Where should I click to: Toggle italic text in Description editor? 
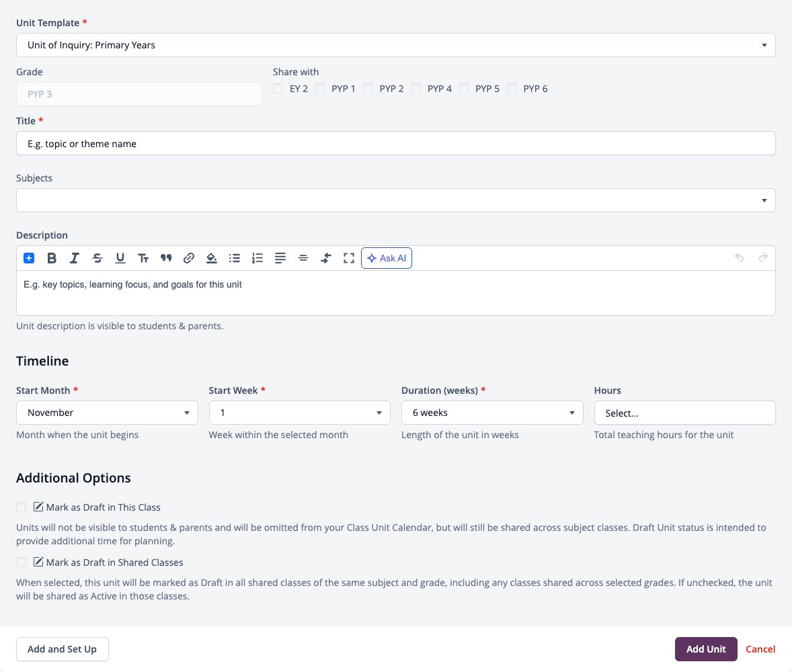[74, 258]
